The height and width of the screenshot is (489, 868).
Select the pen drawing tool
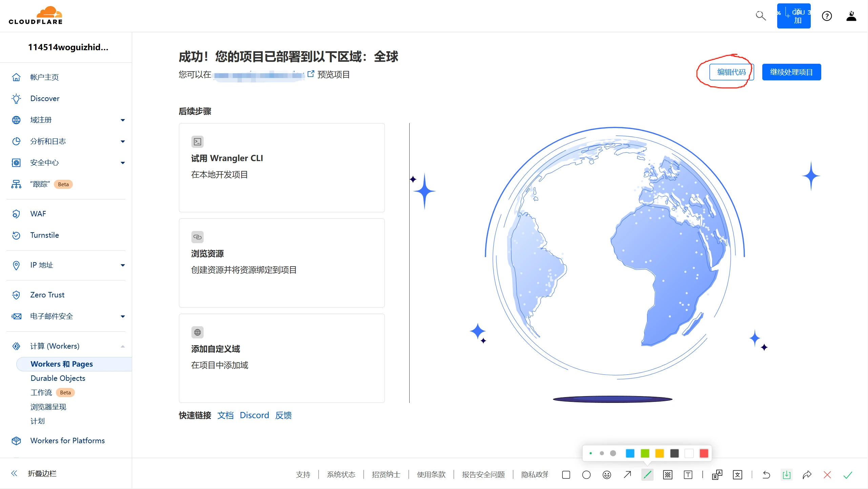[x=647, y=475]
